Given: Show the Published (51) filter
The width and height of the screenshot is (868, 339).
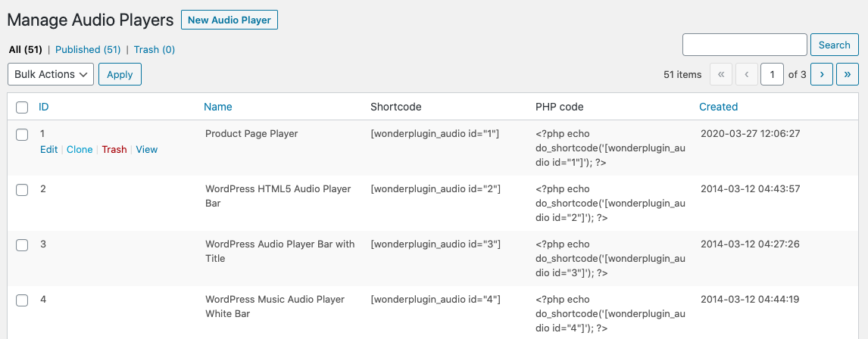Looking at the screenshot, I should pyautogui.click(x=88, y=50).
